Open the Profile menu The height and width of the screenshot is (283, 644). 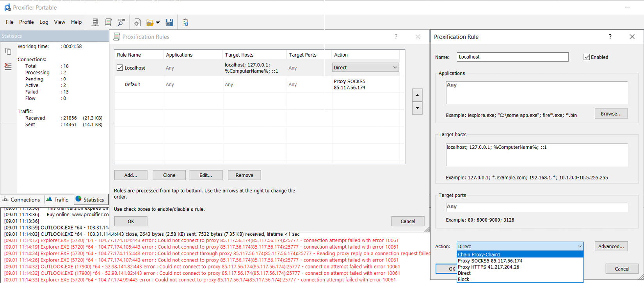[x=27, y=22]
